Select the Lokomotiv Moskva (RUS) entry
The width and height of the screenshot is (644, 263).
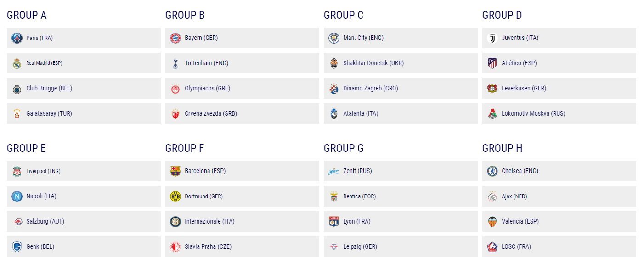[559, 114]
